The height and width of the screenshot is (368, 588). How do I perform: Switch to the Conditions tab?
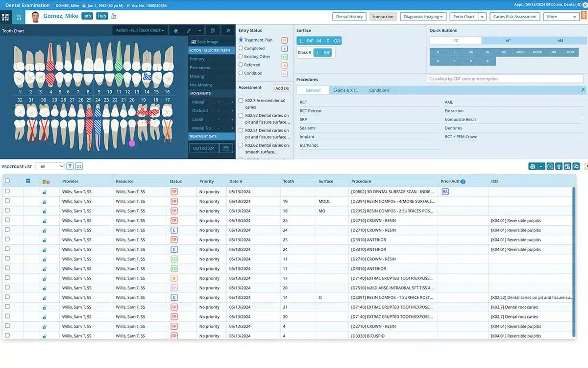379,90
